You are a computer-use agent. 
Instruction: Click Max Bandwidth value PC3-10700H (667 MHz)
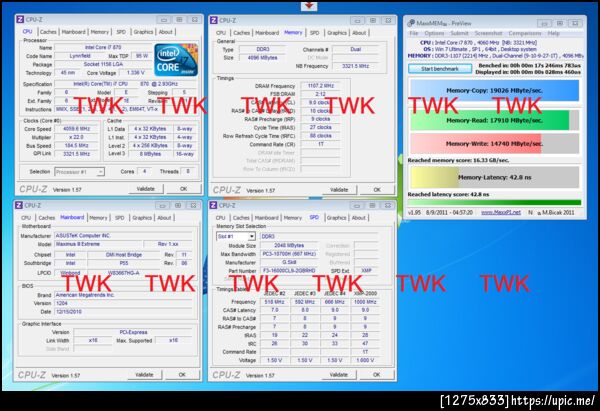[x=289, y=254]
